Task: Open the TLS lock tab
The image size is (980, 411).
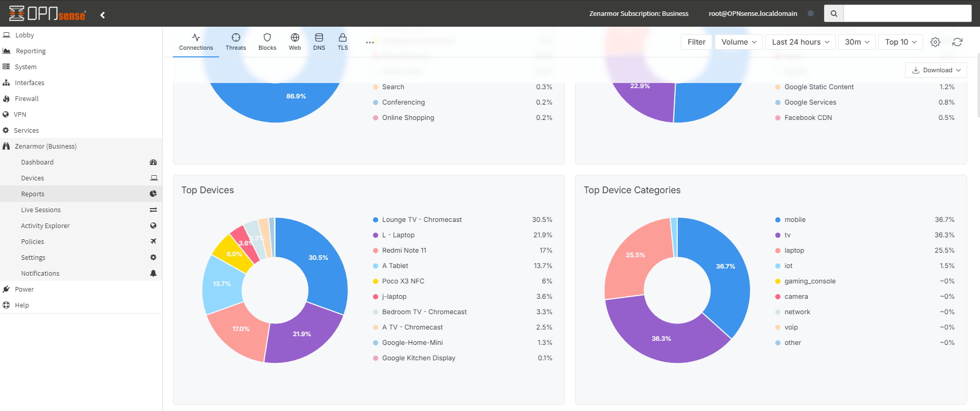Action: [342, 42]
